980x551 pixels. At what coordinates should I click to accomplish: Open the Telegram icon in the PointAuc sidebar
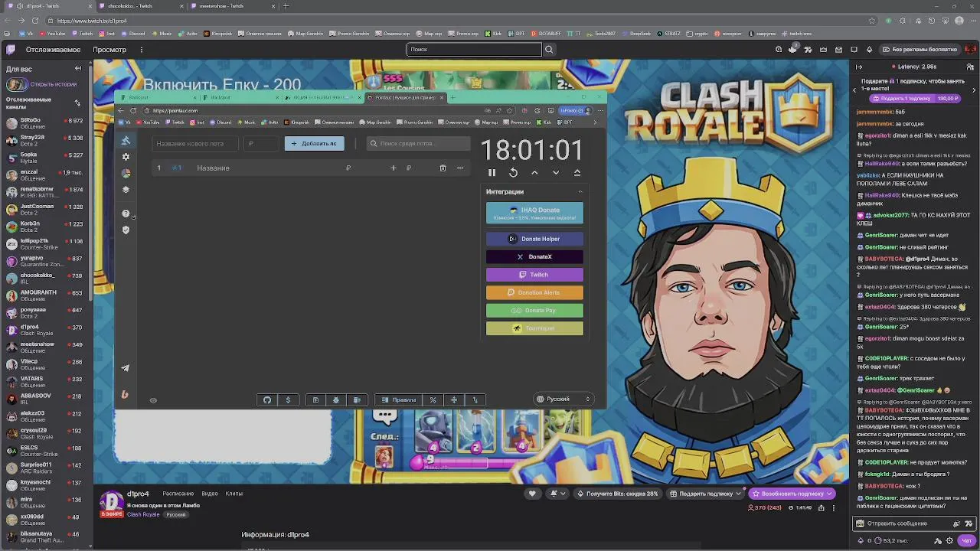126,368
